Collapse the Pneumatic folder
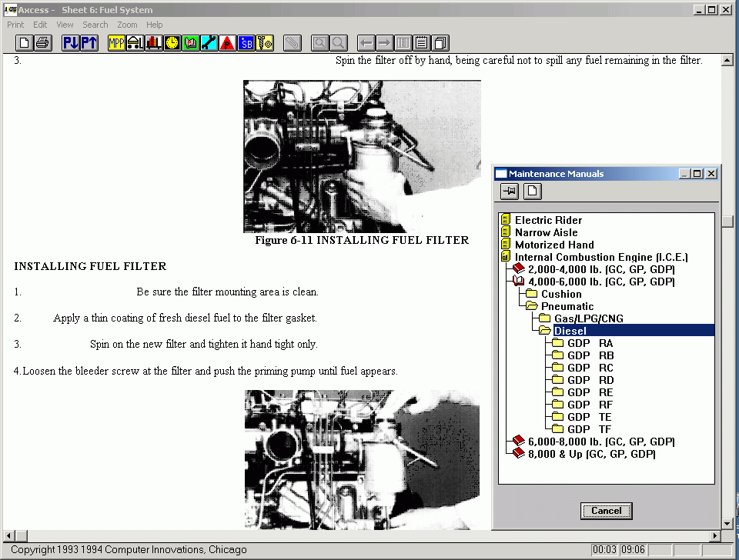 click(532, 305)
